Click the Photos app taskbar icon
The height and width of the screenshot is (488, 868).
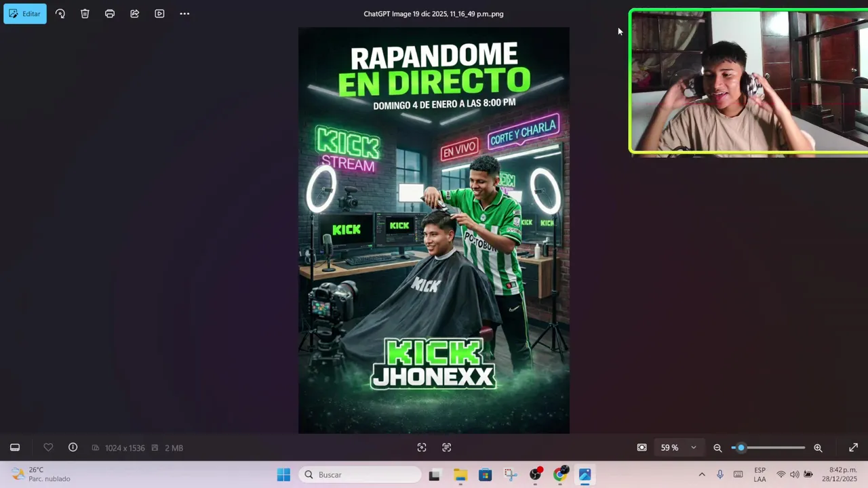[x=585, y=474]
